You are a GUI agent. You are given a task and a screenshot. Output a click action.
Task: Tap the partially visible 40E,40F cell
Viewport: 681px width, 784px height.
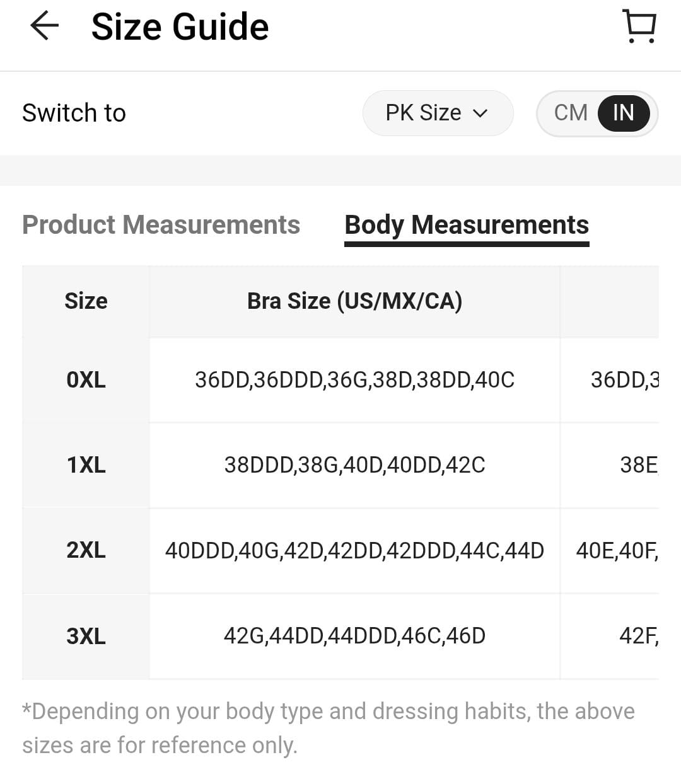[x=610, y=550]
